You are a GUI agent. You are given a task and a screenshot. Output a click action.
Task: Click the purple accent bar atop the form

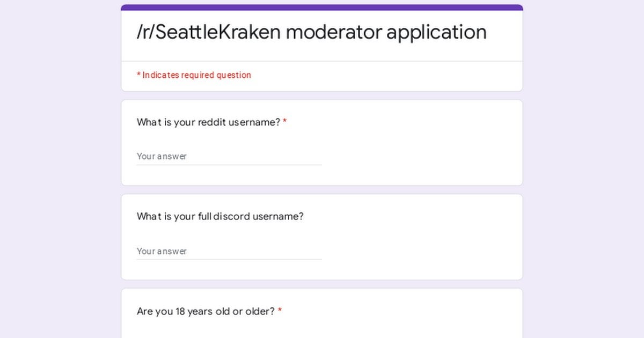322,8
